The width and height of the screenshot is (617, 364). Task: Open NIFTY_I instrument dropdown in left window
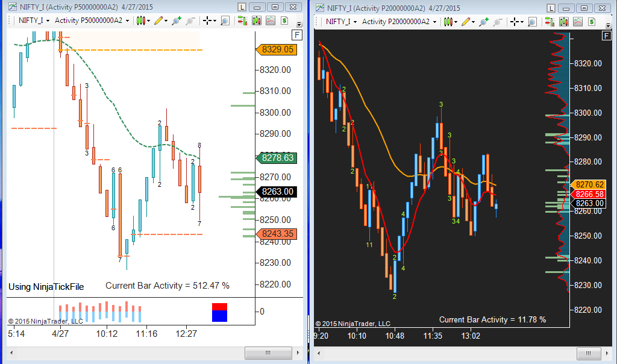coord(34,20)
